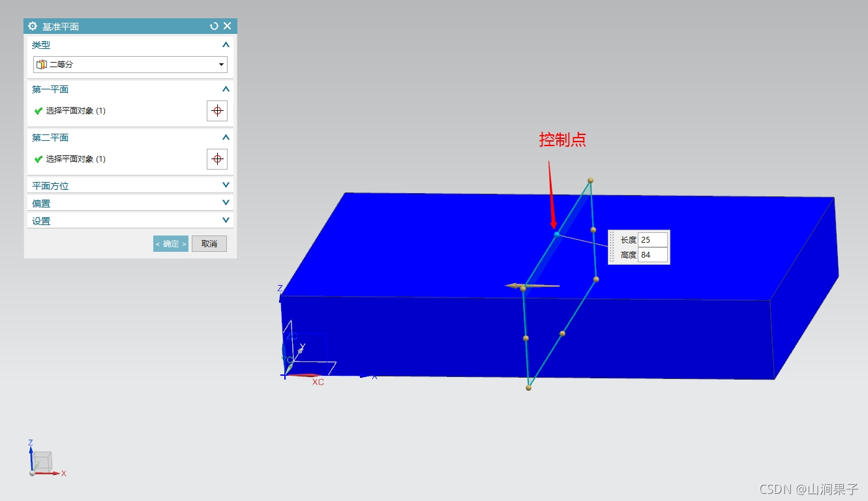Click the 长度 input field
The image size is (868, 501).
pyautogui.click(x=653, y=239)
